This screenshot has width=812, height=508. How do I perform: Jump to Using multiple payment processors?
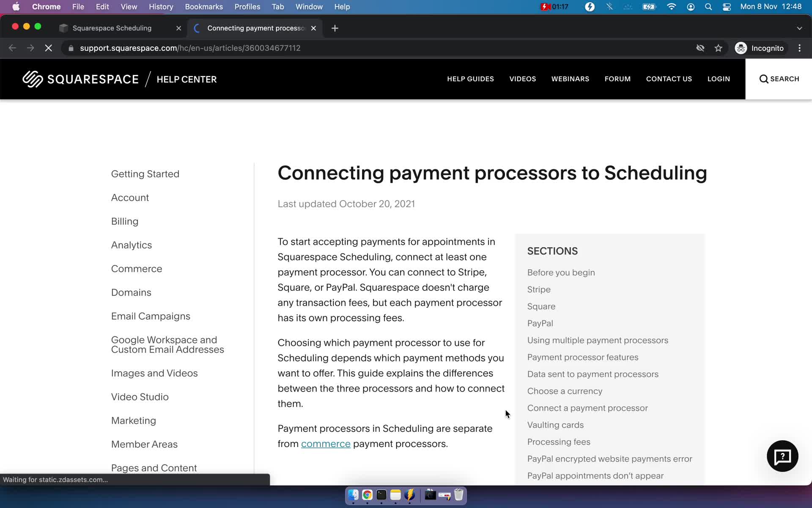pyautogui.click(x=598, y=340)
